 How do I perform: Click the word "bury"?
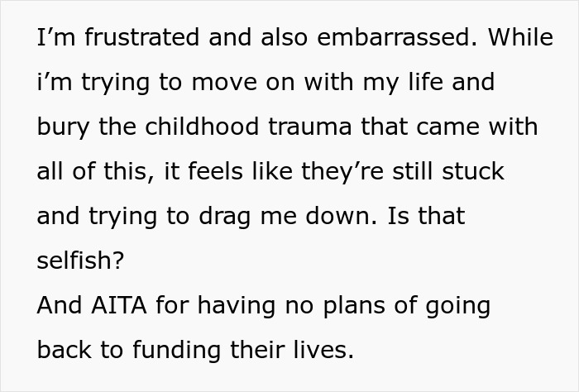point(63,128)
